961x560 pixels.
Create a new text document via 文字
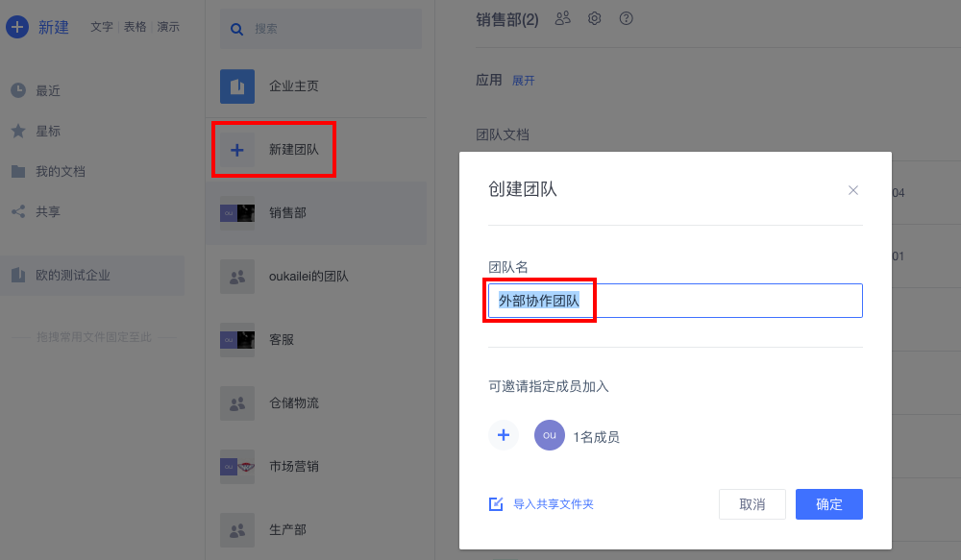102,27
